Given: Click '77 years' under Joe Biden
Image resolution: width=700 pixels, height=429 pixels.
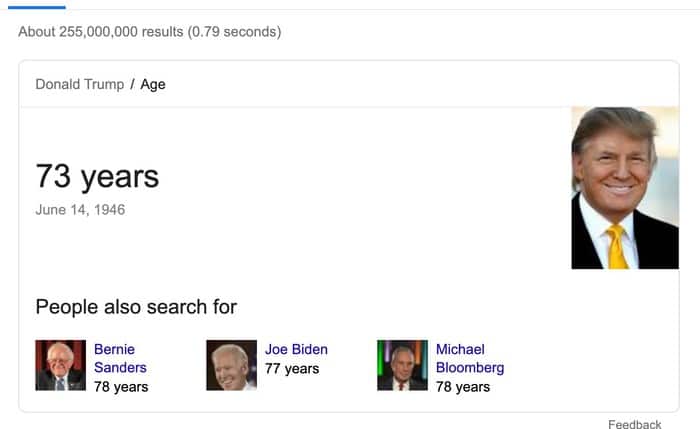Looking at the screenshot, I should 292,368.
